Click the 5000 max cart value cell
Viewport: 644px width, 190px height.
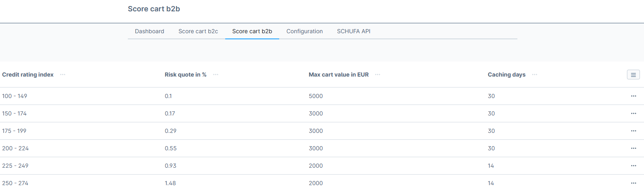tap(316, 96)
